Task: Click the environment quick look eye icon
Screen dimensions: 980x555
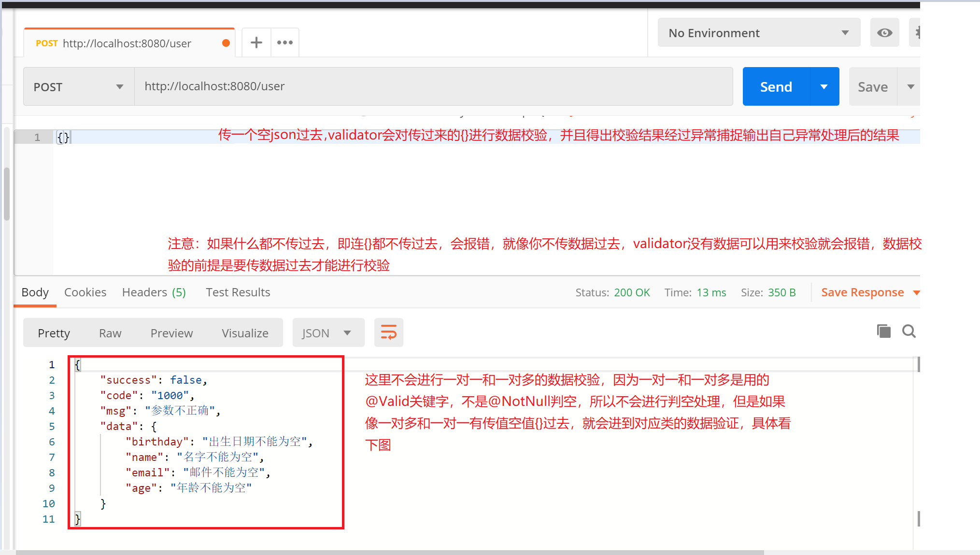Action: click(x=884, y=33)
